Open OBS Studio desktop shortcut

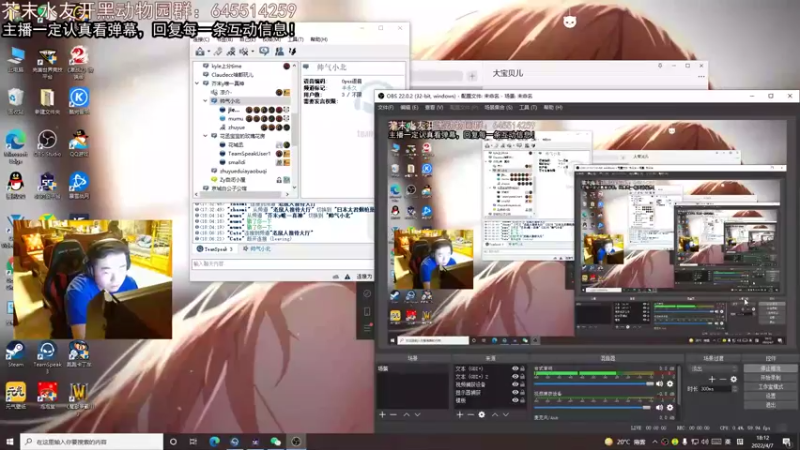click(x=47, y=143)
